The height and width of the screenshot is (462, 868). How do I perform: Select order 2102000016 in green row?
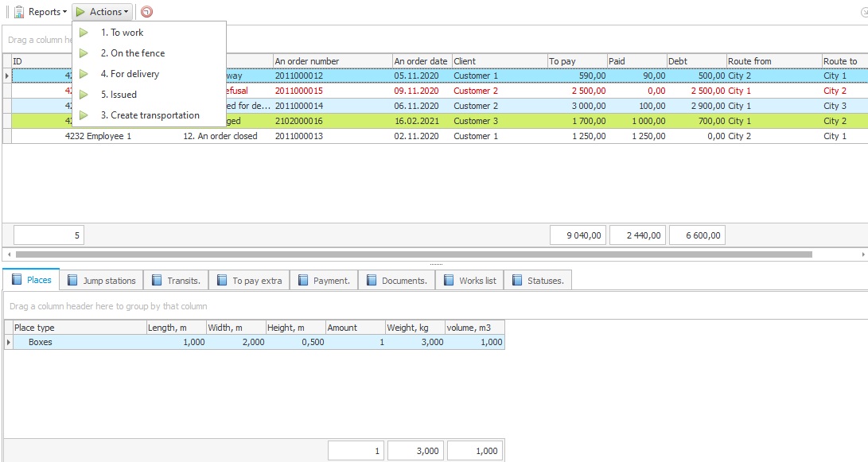pyautogui.click(x=333, y=121)
